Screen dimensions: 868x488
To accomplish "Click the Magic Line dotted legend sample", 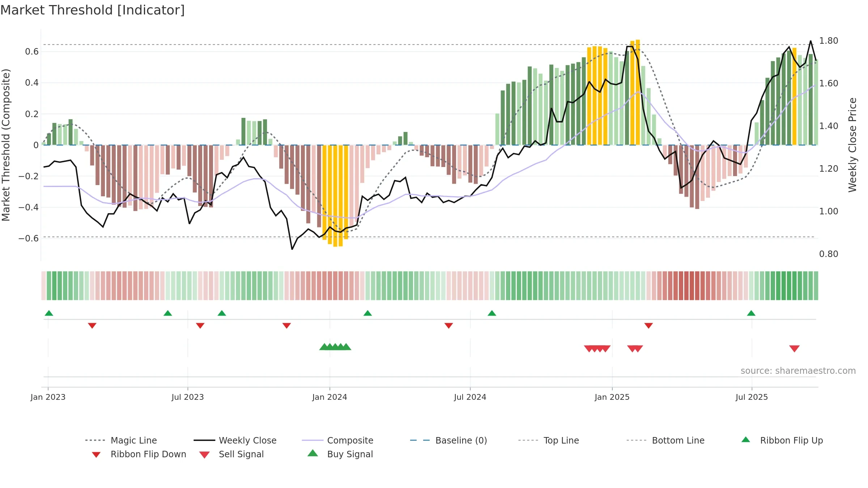I will [x=95, y=440].
